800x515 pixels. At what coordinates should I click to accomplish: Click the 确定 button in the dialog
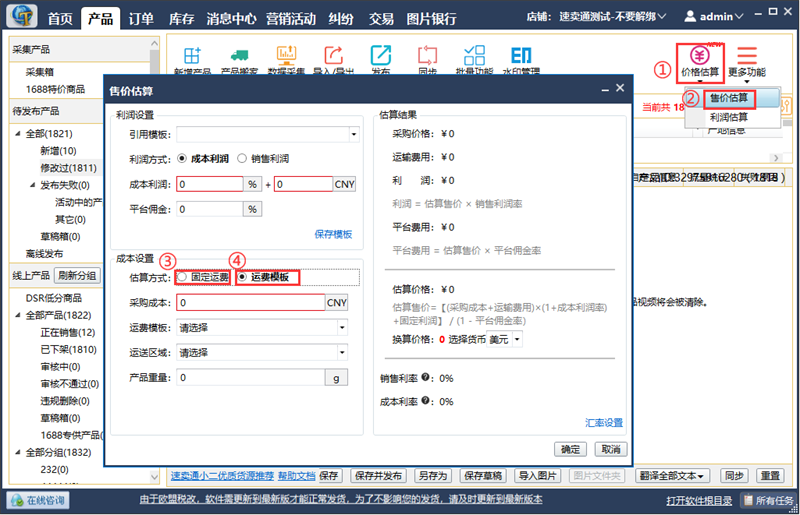pos(570,449)
